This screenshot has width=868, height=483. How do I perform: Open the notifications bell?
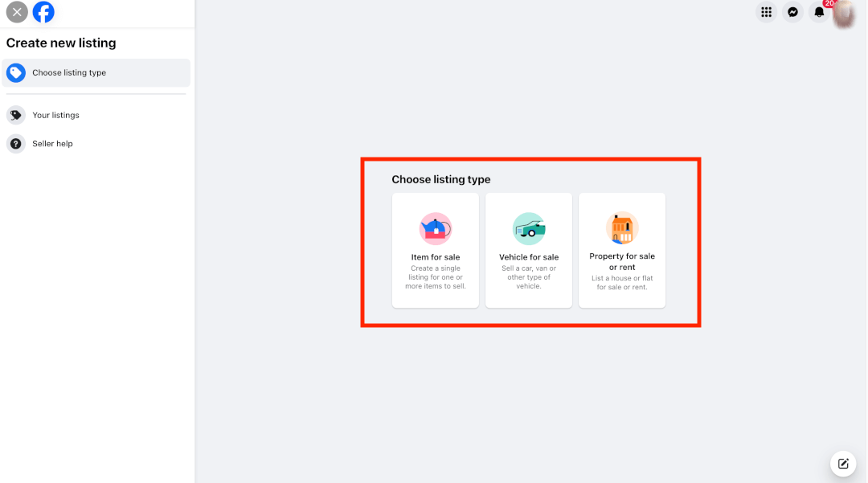pyautogui.click(x=819, y=12)
